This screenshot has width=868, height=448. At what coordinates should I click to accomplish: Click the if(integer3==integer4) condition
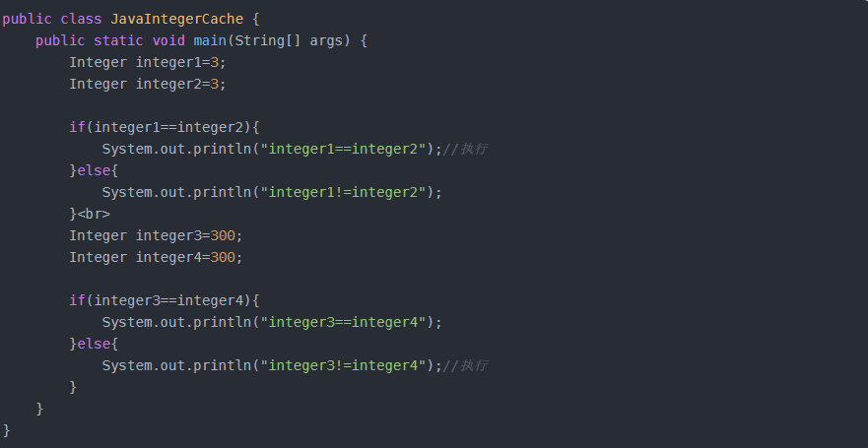pos(165,300)
